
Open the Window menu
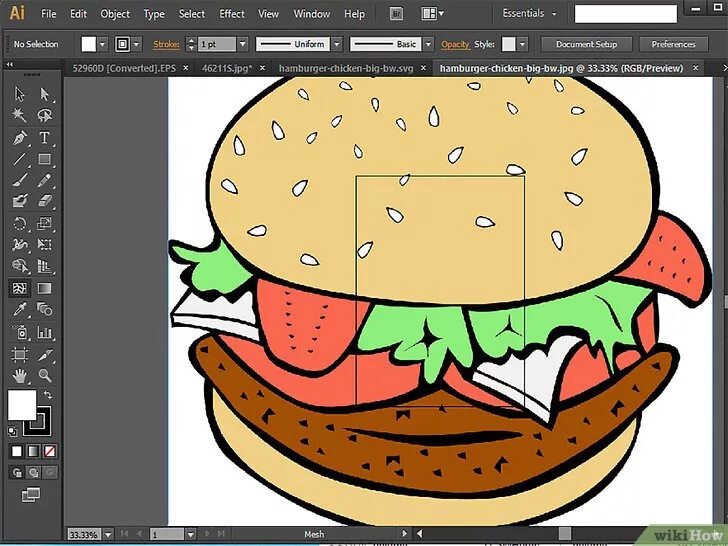312,14
